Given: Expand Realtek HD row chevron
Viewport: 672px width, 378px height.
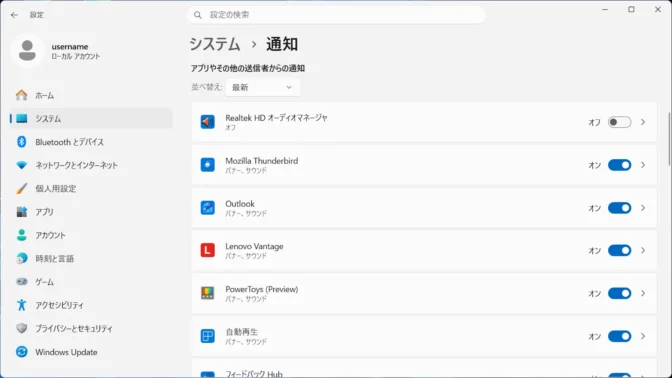Looking at the screenshot, I should coord(643,122).
